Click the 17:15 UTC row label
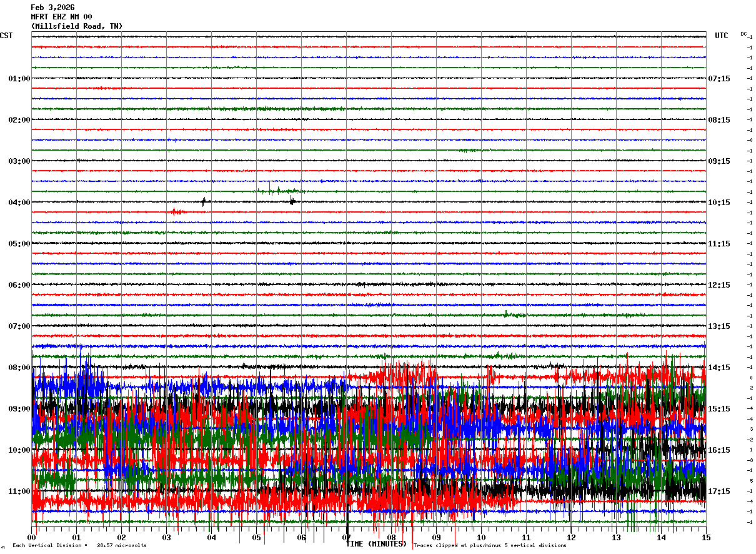 (719, 491)
